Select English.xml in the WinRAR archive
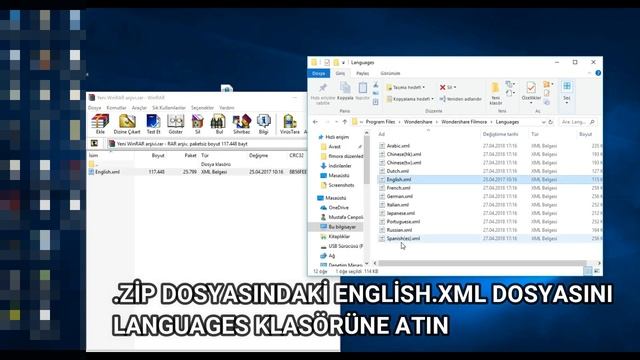The height and width of the screenshot is (360, 640). pos(107,172)
